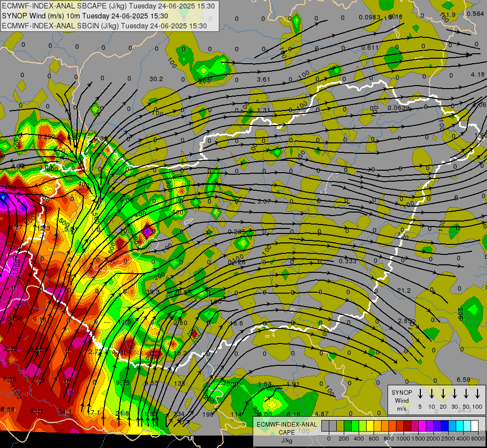Click the '9.75' value on the map

pos(123,383)
